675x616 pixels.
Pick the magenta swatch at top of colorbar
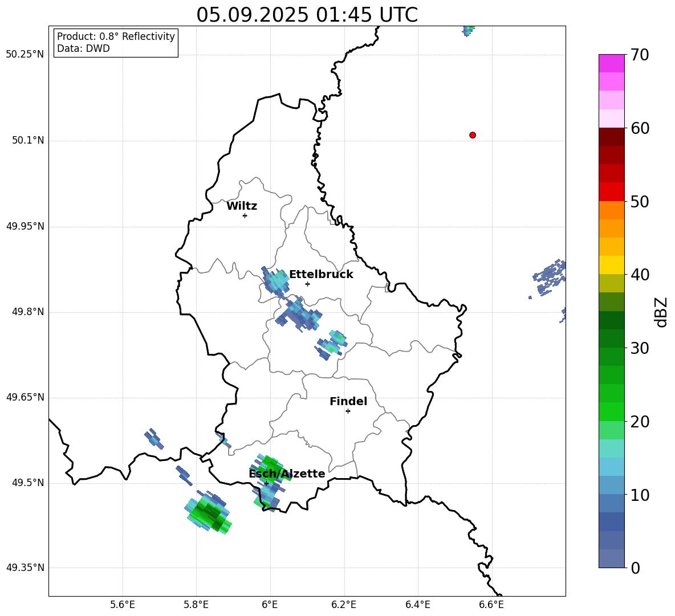tap(611, 63)
